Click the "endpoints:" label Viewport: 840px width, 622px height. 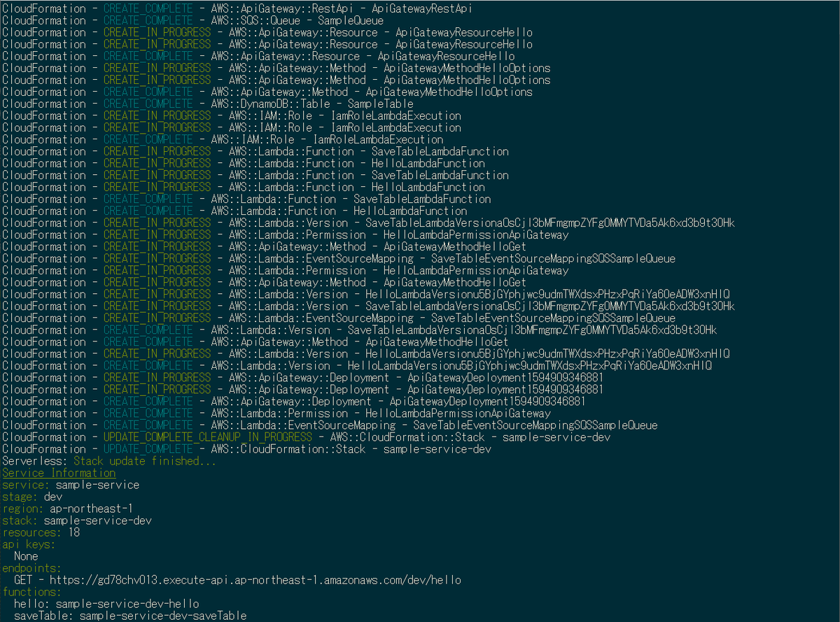pyautogui.click(x=32, y=567)
